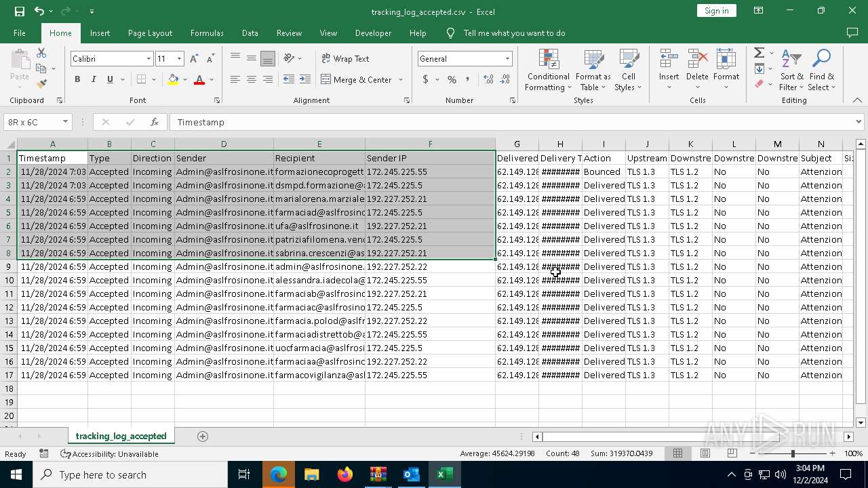The width and height of the screenshot is (868, 488).
Task: Click Percent Style icon
Action: 452,79
